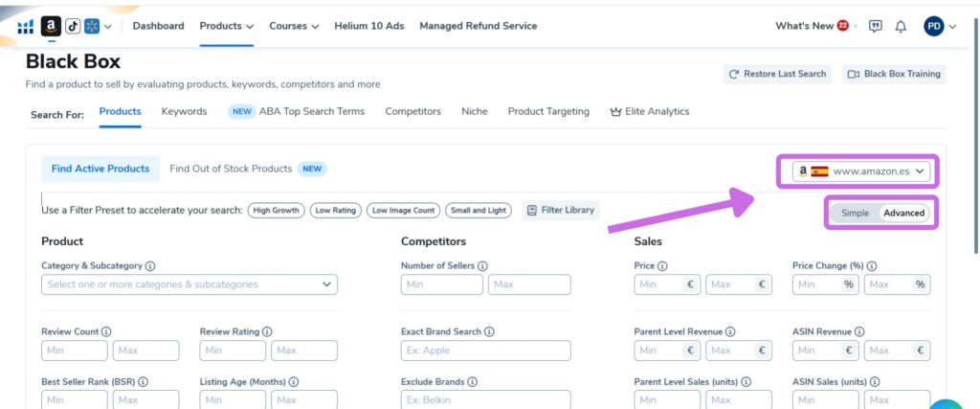Open the feedback chat icon
Viewport: 980px width, 409px height.
tap(876, 26)
